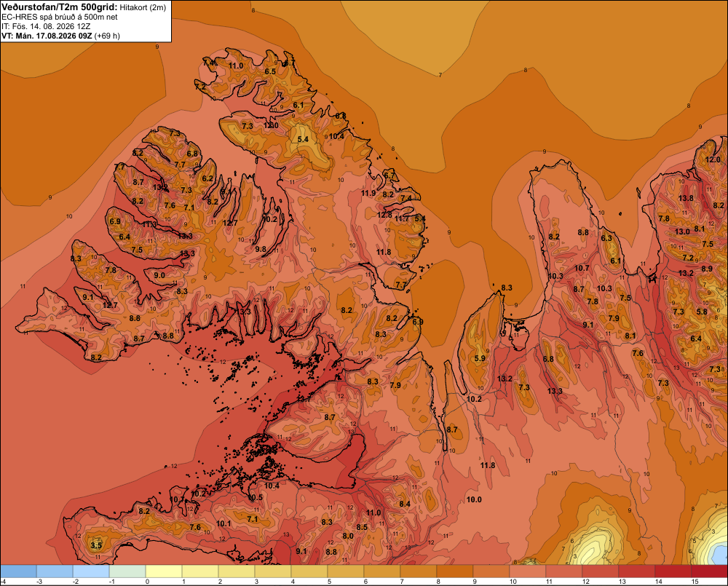Click the temperature value '10.5'

pos(256,497)
